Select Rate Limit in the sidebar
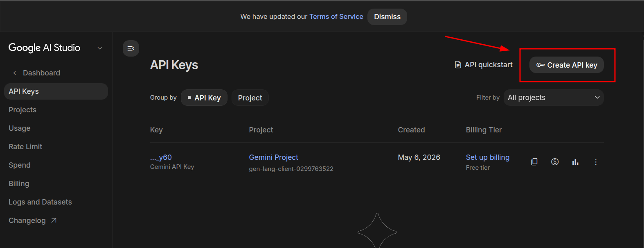Viewport: 644px width, 248px height. [x=25, y=147]
